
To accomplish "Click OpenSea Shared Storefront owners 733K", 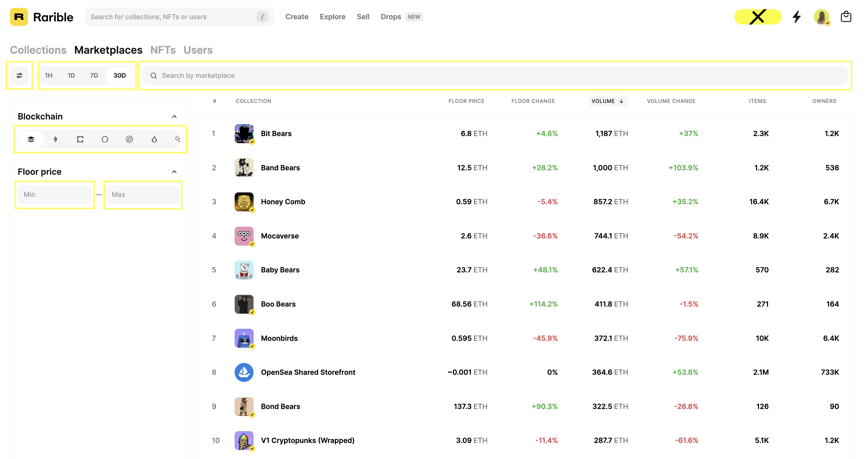I will (x=830, y=372).
